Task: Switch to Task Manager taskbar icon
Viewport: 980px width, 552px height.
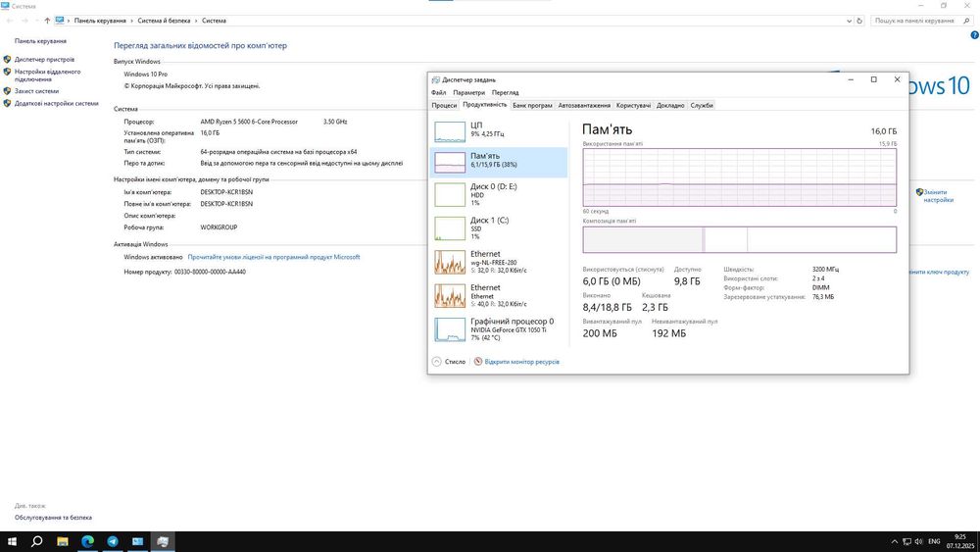Action: pyautogui.click(x=163, y=541)
